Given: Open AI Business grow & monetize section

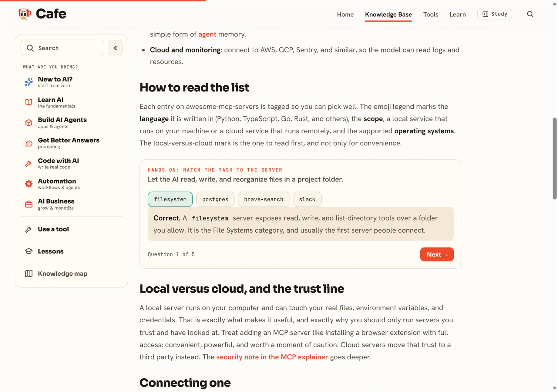Looking at the screenshot, I should pos(72,204).
